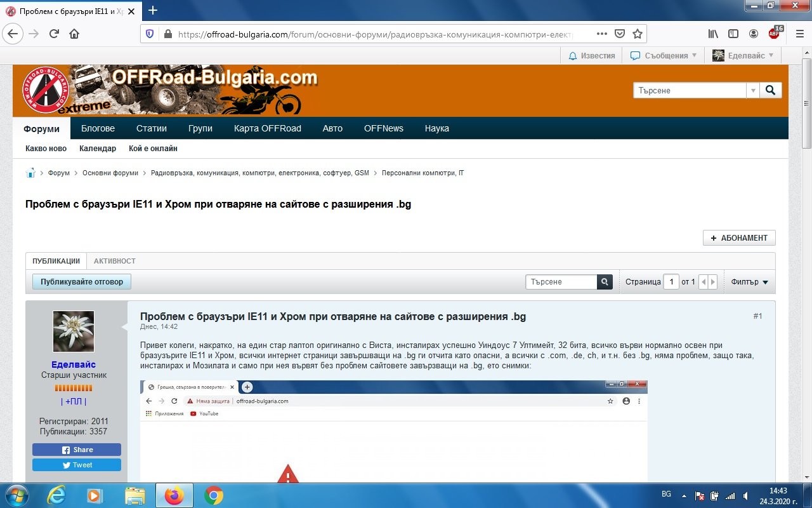Screen dimensions: 812x508
Task: Focus the thread Търсене search box
Action: click(x=561, y=282)
